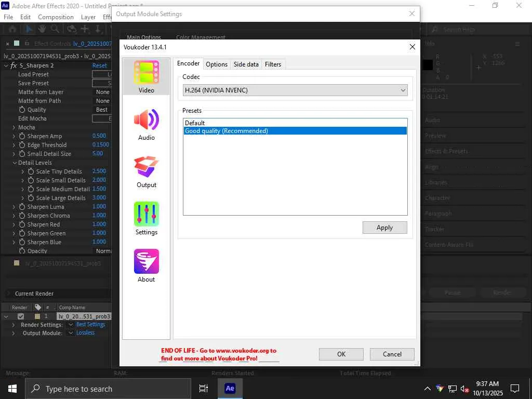
Task: Open the About section in Voukoder
Action: click(146, 266)
